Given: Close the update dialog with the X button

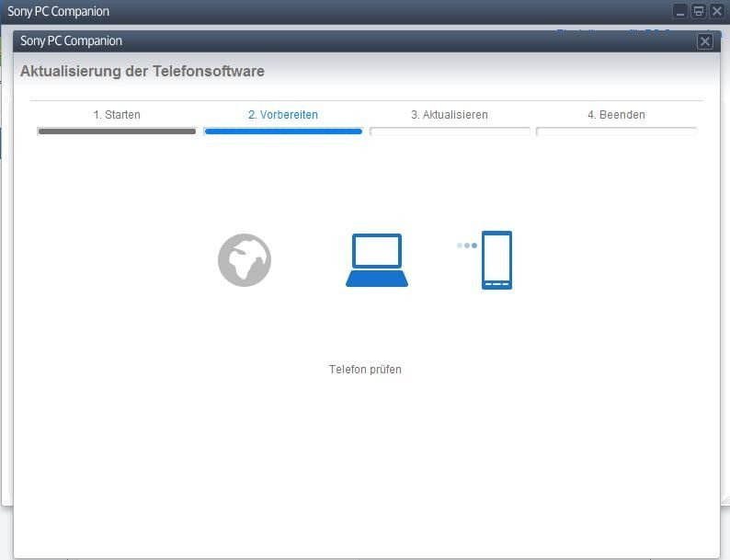Looking at the screenshot, I should (x=705, y=41).
